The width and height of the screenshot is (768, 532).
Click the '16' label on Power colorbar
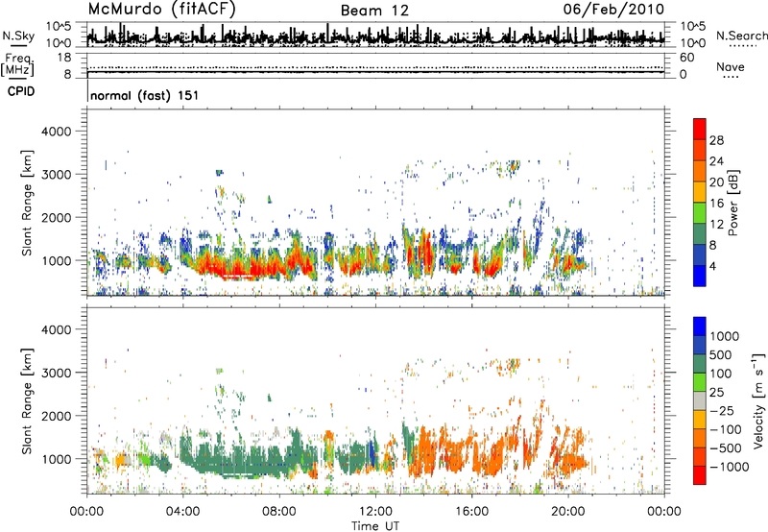716,204
